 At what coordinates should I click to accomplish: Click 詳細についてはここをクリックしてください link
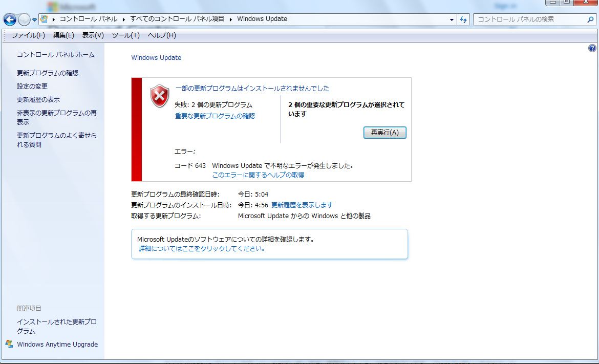(202, 249)
